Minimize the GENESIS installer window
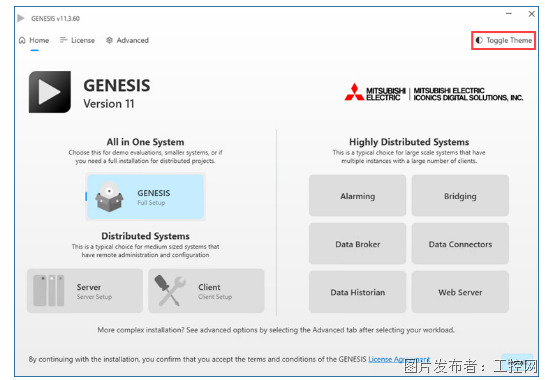Viewport: 545px width, 380px height. [509, 14]
